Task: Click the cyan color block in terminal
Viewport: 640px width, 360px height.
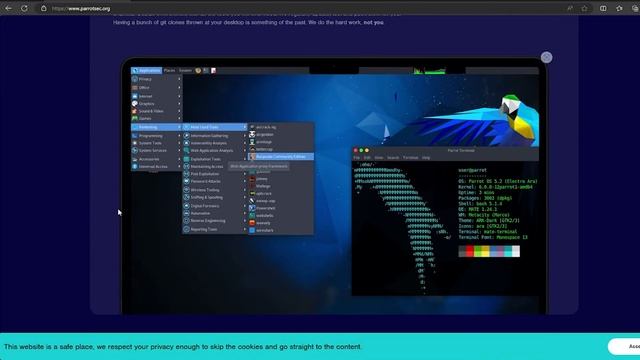Action: (508, 251)
